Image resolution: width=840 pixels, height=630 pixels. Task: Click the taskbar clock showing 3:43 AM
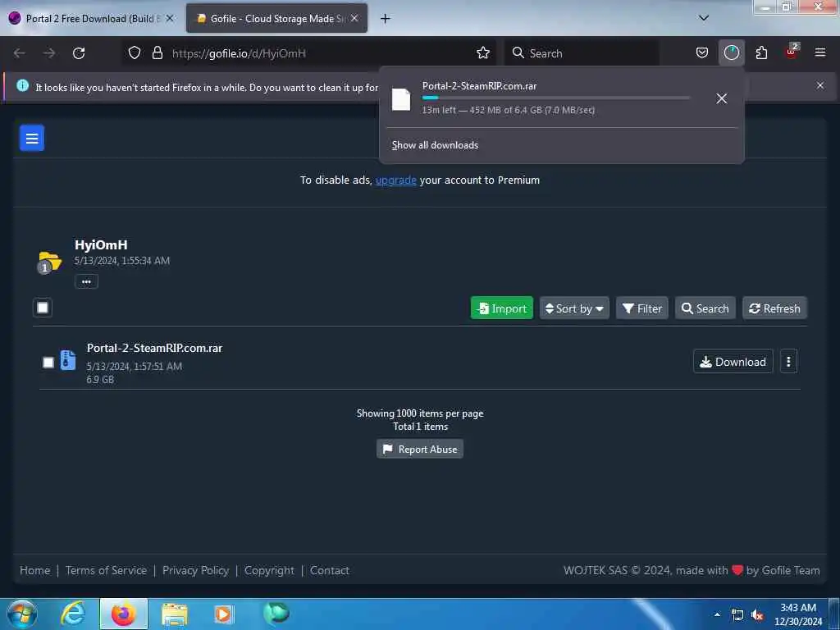tap(798, 614)
